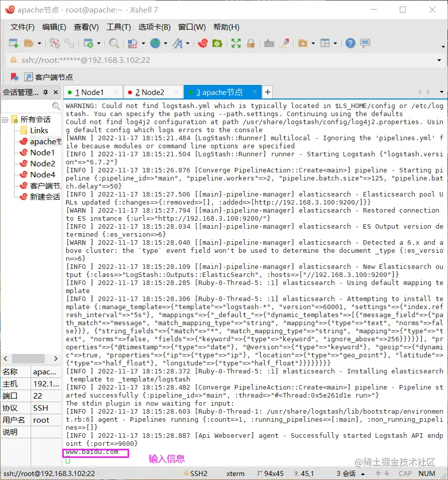The width and height of the screenshot is (448, 480).
Task: Click the highlight pen icon
Action: [284, 43]
